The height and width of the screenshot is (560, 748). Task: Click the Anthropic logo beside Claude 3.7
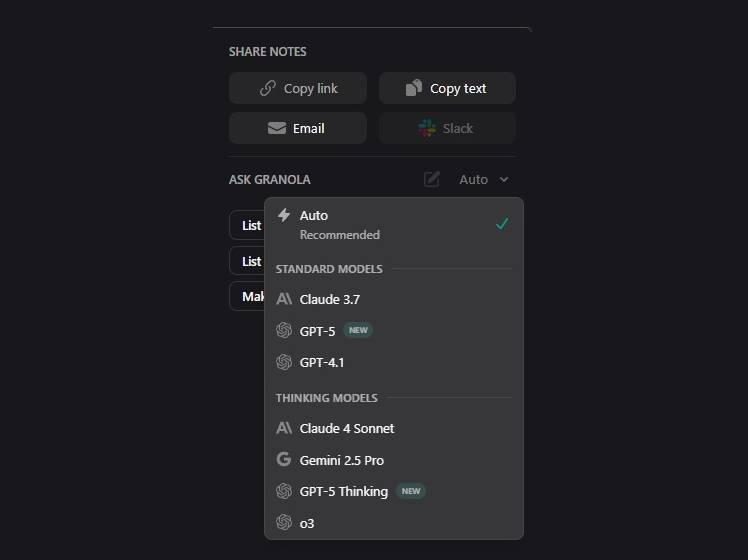point(284,299)
